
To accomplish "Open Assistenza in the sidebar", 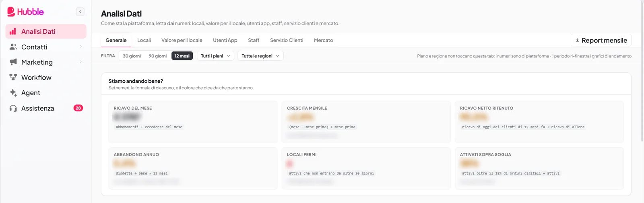I will [x=46, y=108].
